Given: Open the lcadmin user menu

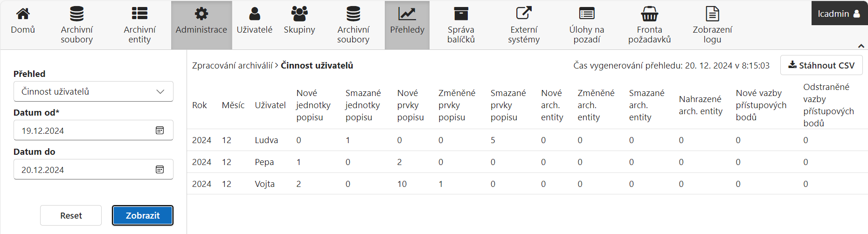Looking at the screenshot, I should [x=839, y=14].
